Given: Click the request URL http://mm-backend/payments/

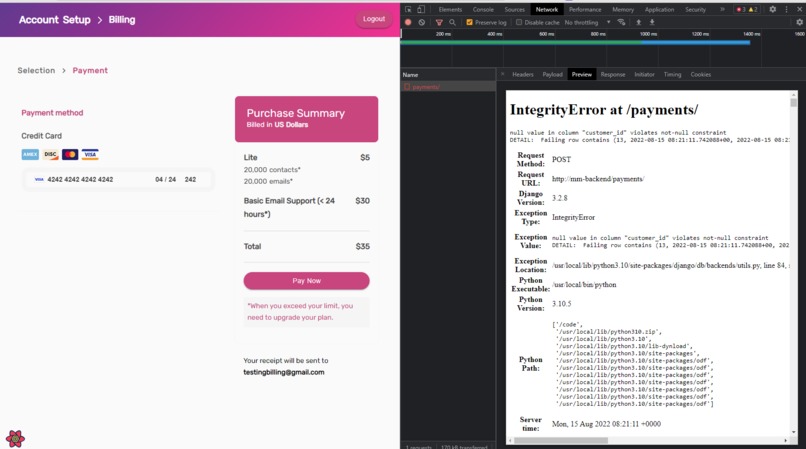Looking at the screenshot, I should pos(598,179).
